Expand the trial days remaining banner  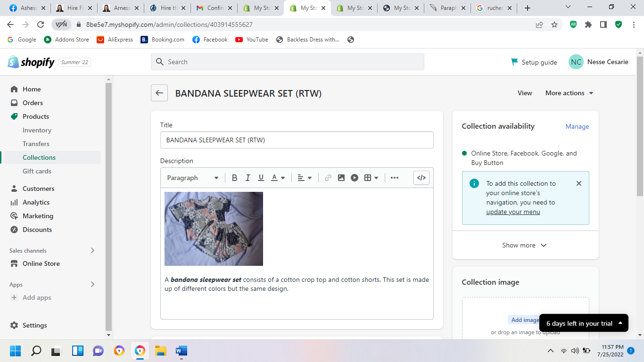pyautogui.click(x=584, y=323)
